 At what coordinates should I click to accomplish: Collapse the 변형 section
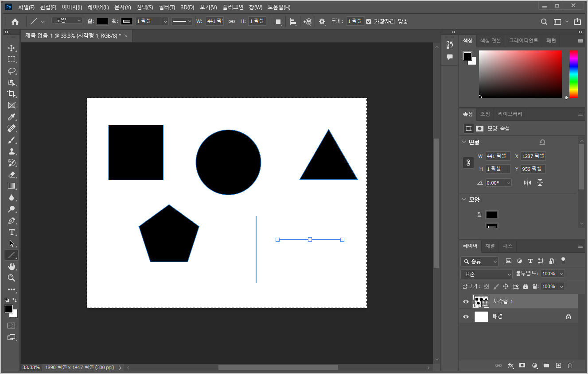point(464,142)
